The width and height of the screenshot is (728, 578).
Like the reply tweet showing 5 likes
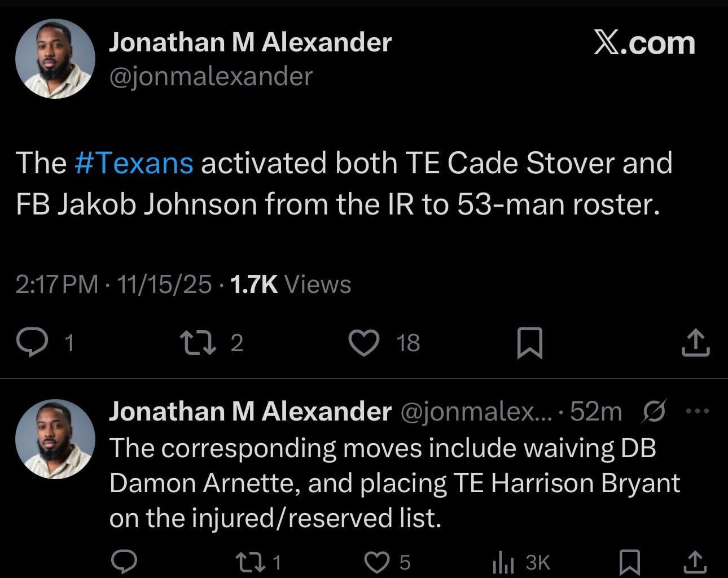pos(377,562)
